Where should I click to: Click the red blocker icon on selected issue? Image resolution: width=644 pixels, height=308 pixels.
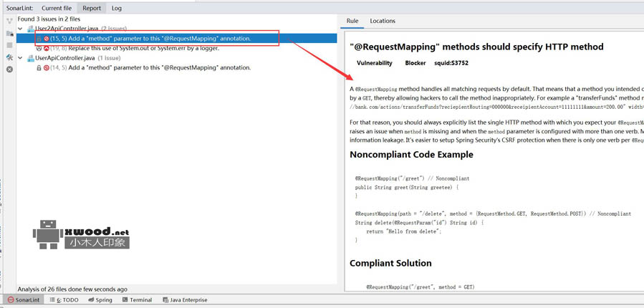(x=47, y=39)
